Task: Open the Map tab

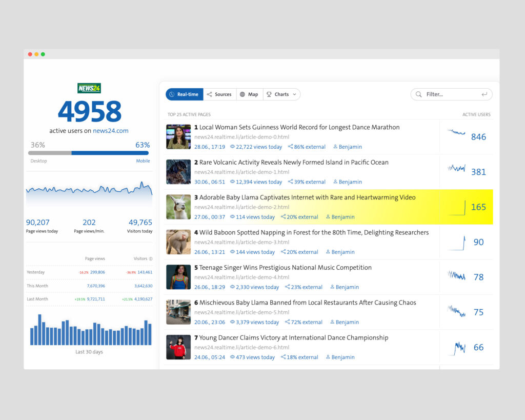Action: click(249, 94)
